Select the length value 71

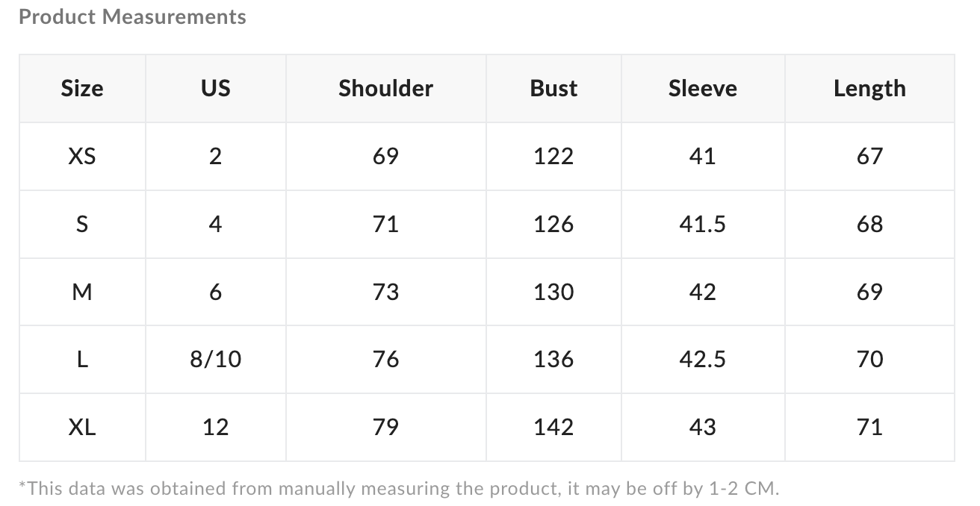[869, 427]
